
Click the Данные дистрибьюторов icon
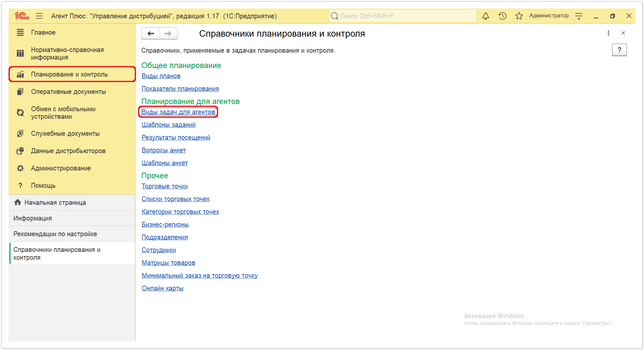20,151
